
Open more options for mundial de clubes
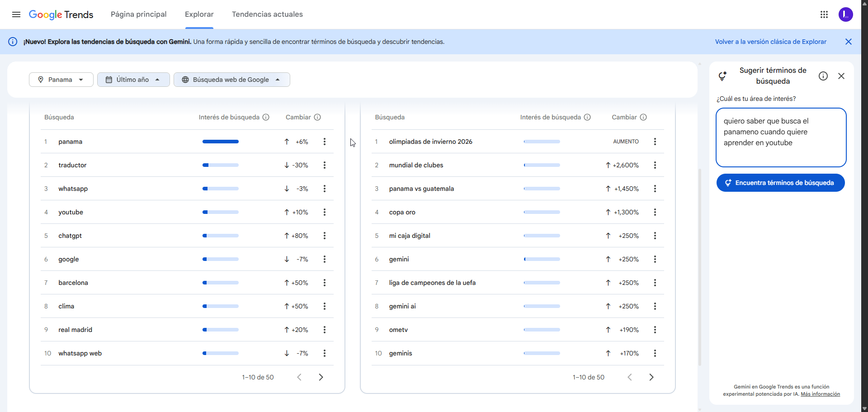pyautogui.click(x=655, y=165)
